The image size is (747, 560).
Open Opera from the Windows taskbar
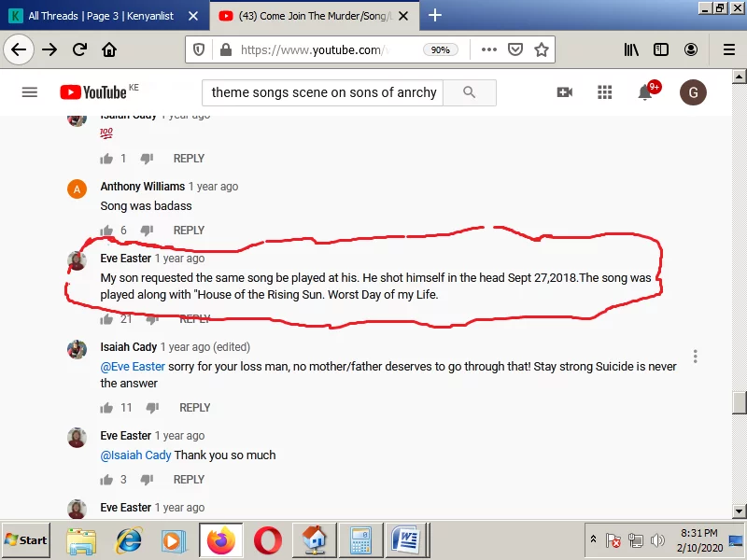267,540
